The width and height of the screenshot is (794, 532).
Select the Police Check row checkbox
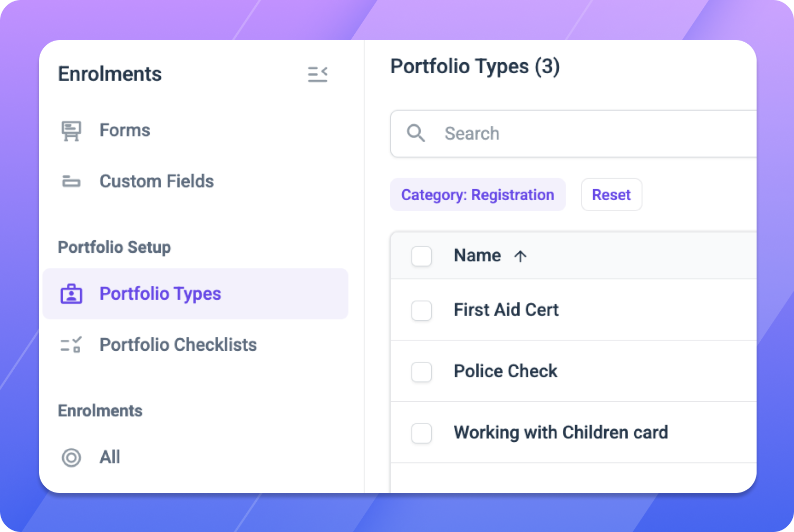(421, 372)
